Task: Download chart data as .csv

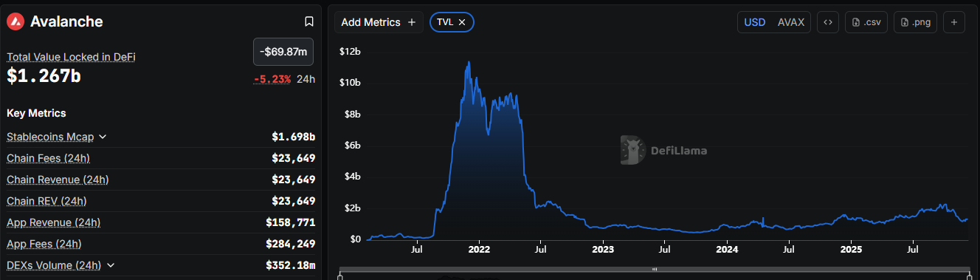Action: [866, 22]
